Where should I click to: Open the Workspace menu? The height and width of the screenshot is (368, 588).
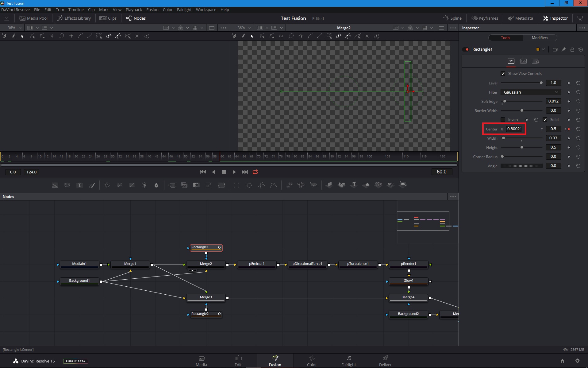pos(206,10)
